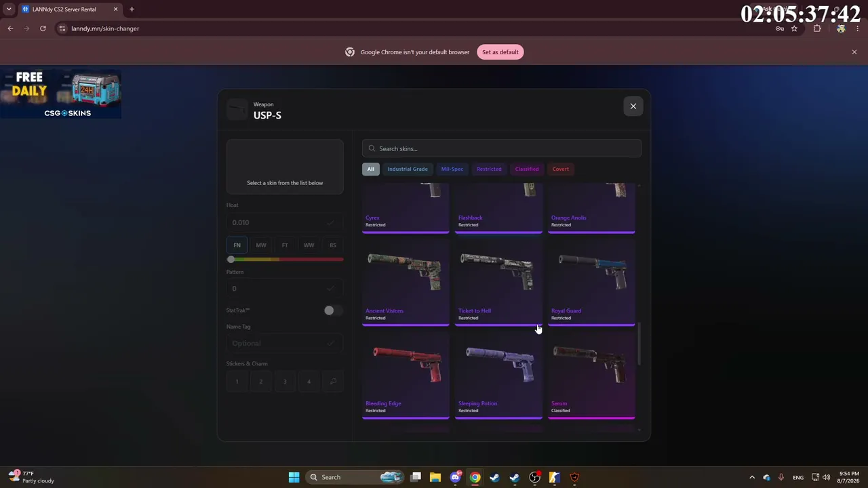Go back in browser history
Screen dimensions: 868x488
[x=10, y=28]
